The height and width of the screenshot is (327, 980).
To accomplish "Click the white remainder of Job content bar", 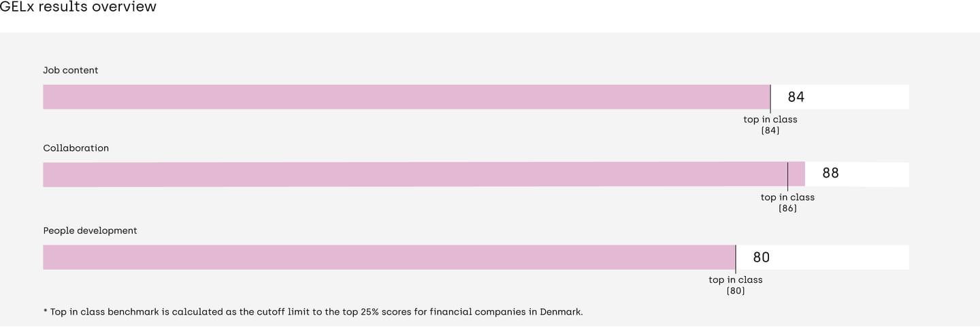I will 840,97.
